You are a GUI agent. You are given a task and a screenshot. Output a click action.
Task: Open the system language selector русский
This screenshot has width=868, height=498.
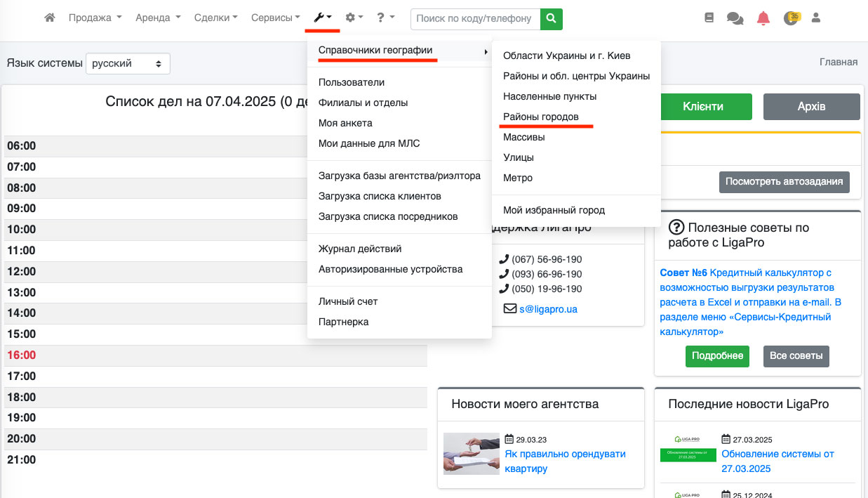[128, 63]
